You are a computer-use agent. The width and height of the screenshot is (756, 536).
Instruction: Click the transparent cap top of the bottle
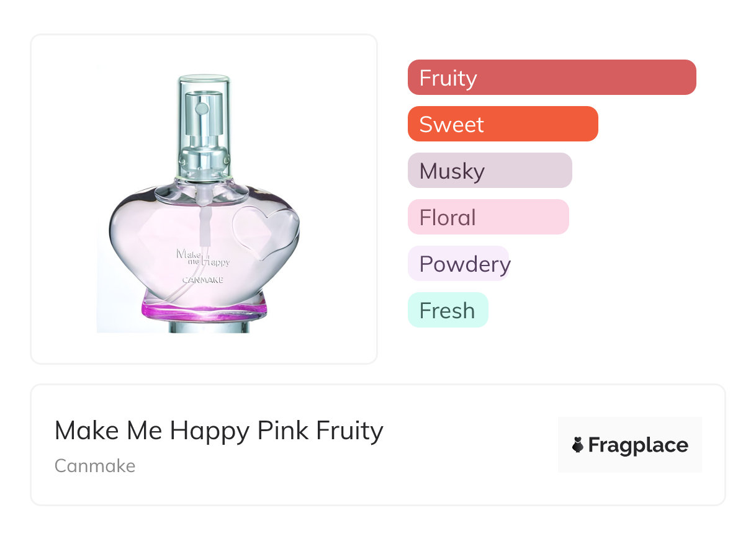[204, 83]
